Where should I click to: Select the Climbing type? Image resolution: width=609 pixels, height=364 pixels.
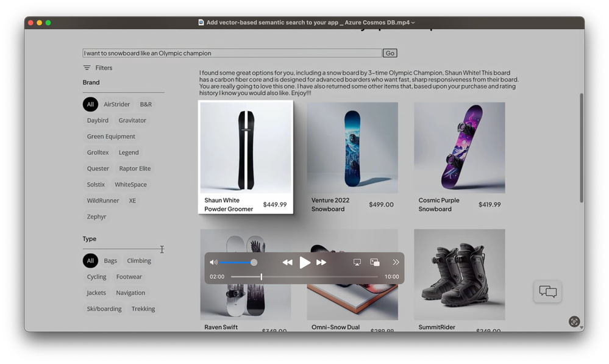click(x=139, y=261)
